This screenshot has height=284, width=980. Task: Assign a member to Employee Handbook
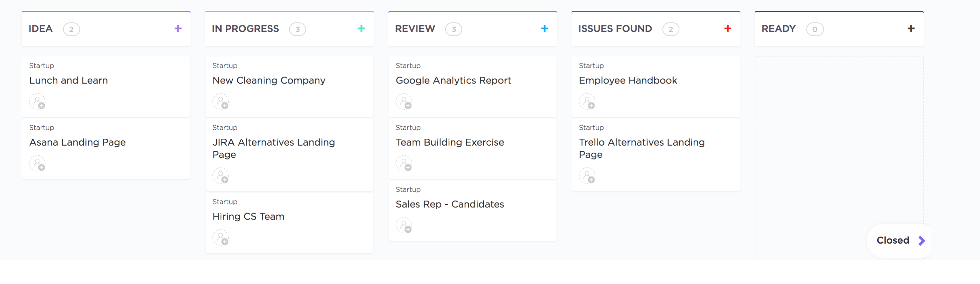coord(587,102)
